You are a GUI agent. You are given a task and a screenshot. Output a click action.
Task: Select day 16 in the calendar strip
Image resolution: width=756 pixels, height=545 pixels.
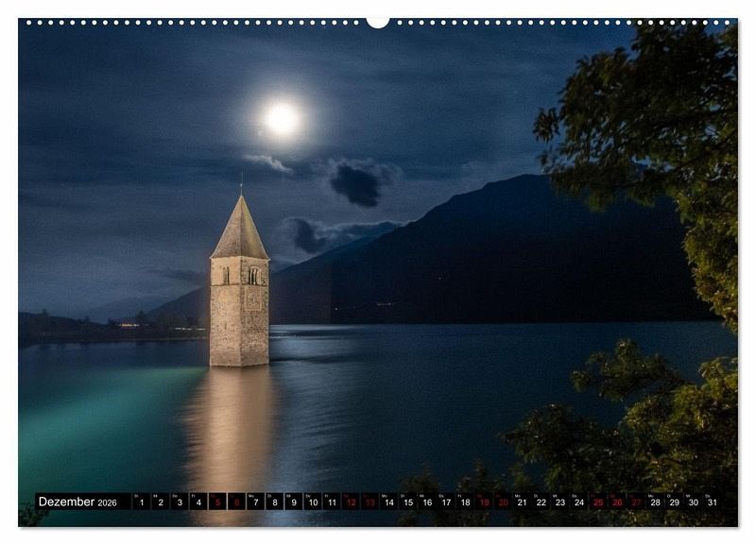coord(427,502)
